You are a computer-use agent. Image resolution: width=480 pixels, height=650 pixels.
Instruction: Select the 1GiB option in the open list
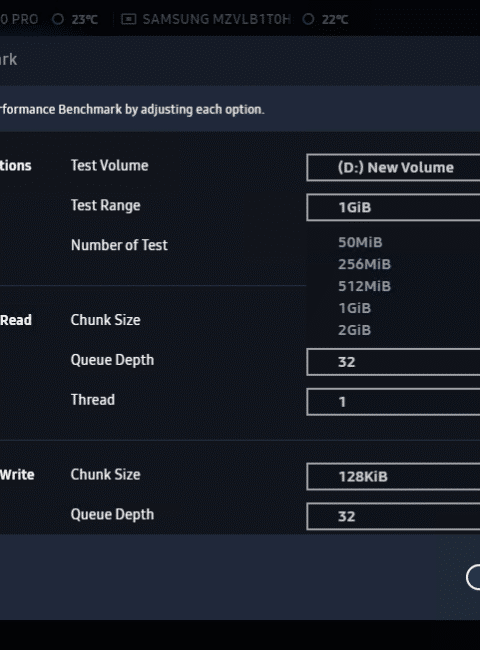pyautogui.click(x=354, y=308)
